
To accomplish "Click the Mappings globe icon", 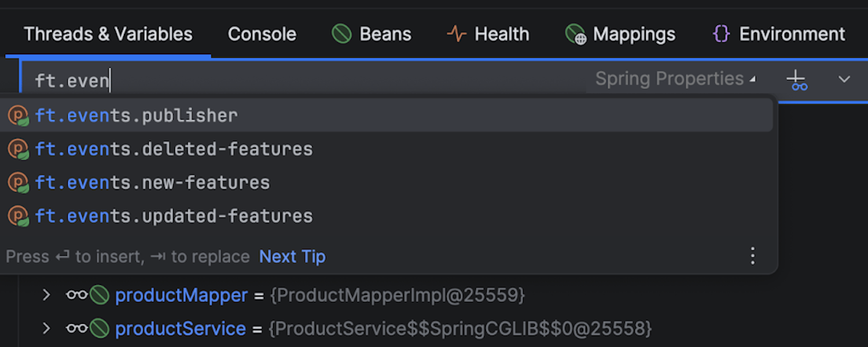I will [575, 34].
